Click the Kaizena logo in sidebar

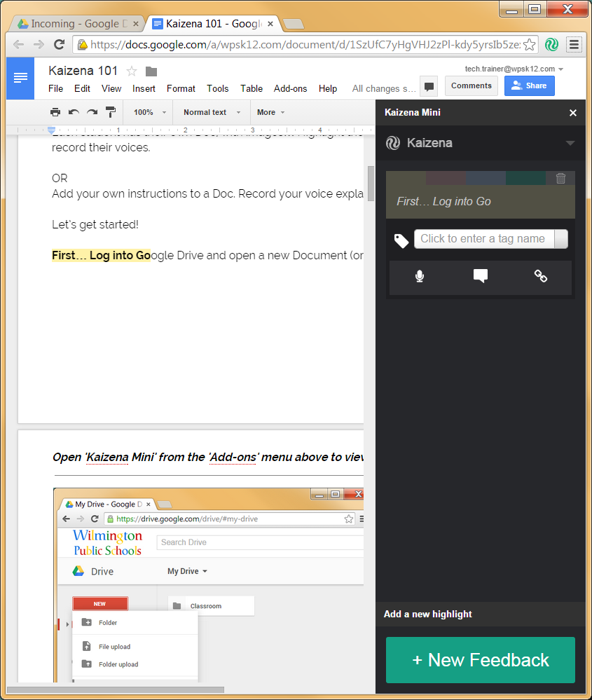point(393,143)
